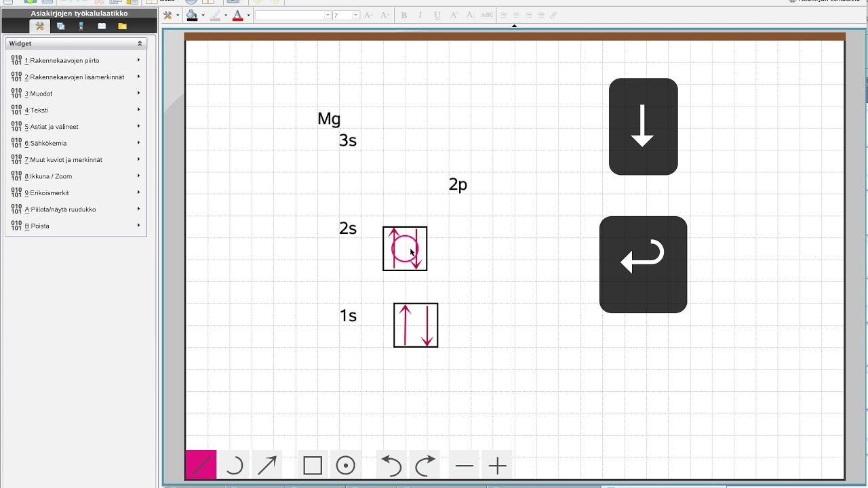
Task: Select the square shape tool
Action: coord(313,466)
